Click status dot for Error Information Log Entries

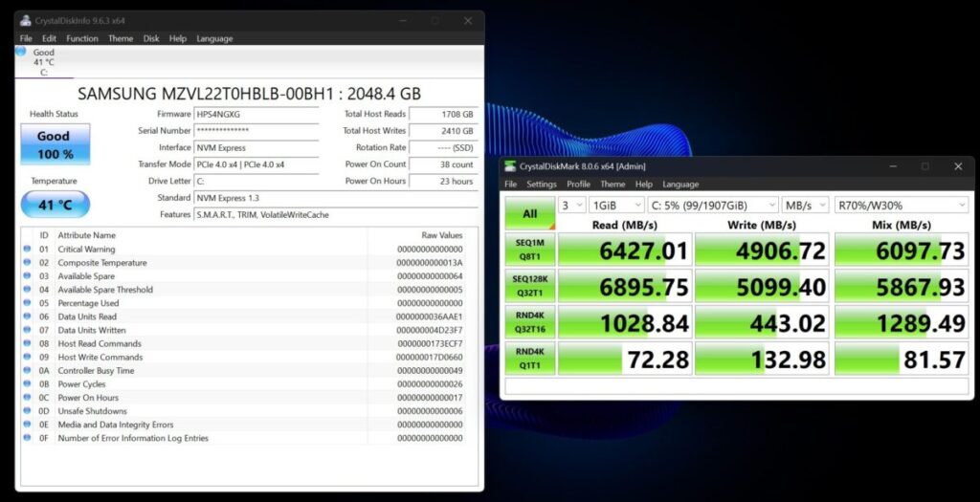point(27,438)
